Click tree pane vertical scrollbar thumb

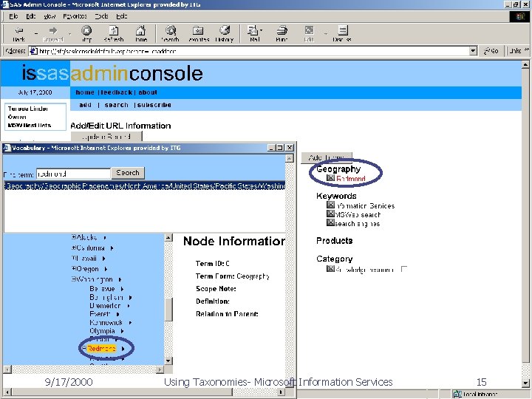tap(168, 309)
